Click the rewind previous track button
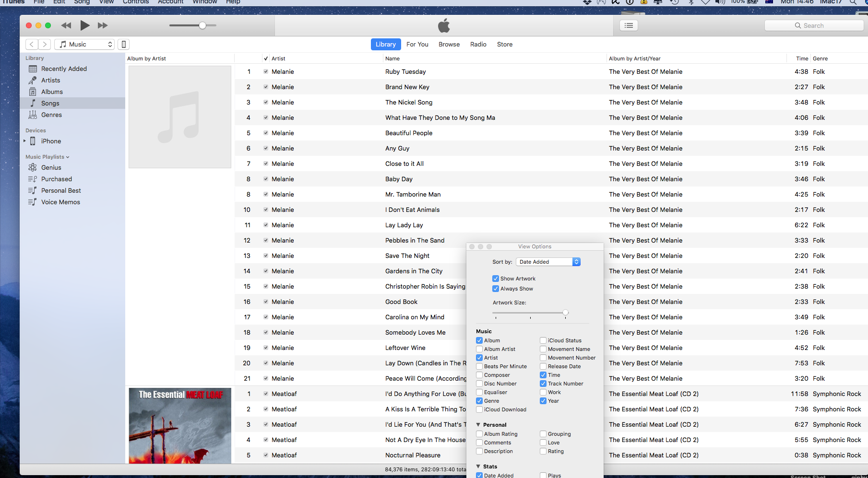 click(66, 25)
